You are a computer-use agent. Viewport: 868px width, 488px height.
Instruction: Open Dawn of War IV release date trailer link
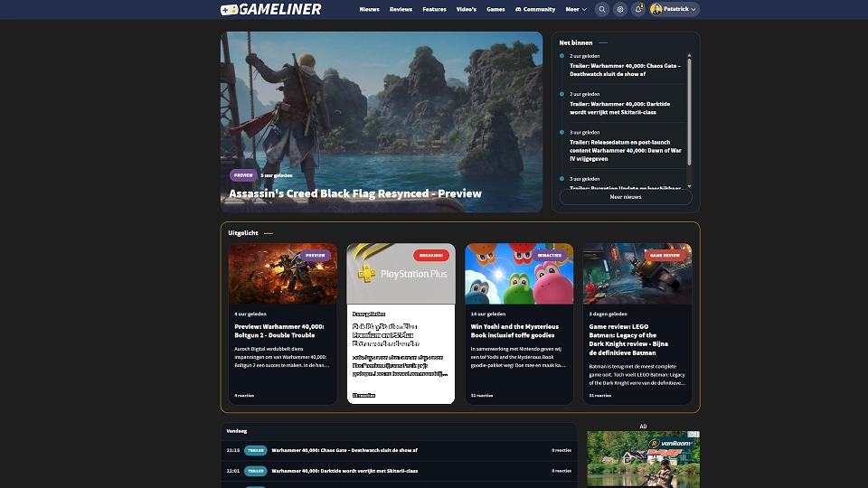(626, 151)
